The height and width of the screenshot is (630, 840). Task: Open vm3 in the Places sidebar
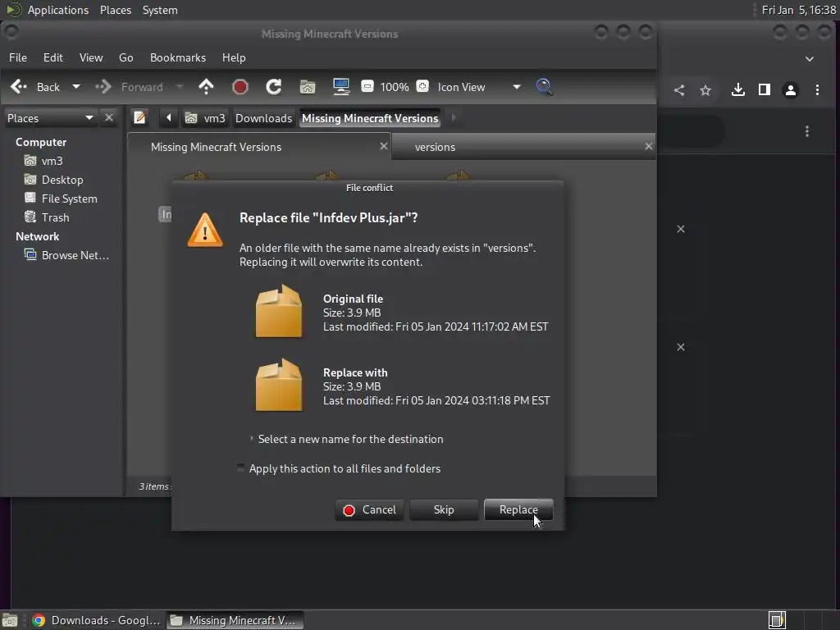click(43, 161)
